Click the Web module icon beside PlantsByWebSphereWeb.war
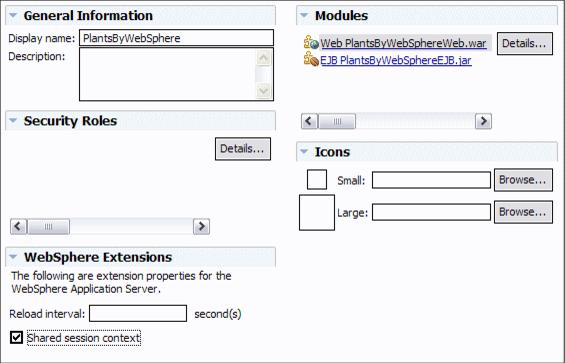 click(311, 43)
